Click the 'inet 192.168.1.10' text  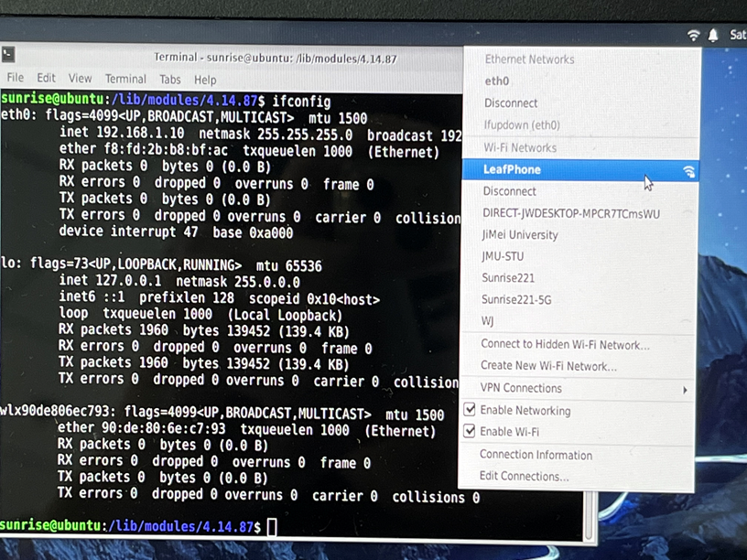tap(122, 133)
